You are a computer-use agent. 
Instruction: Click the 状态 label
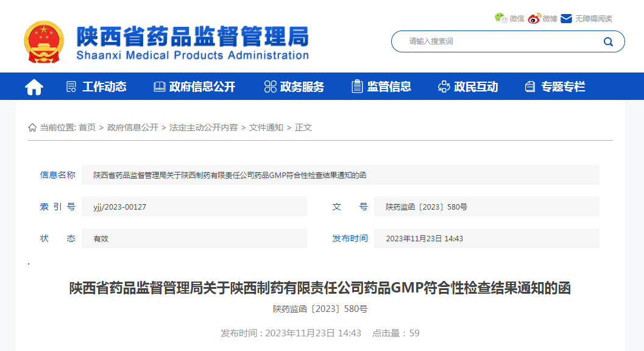pos(57,238)
